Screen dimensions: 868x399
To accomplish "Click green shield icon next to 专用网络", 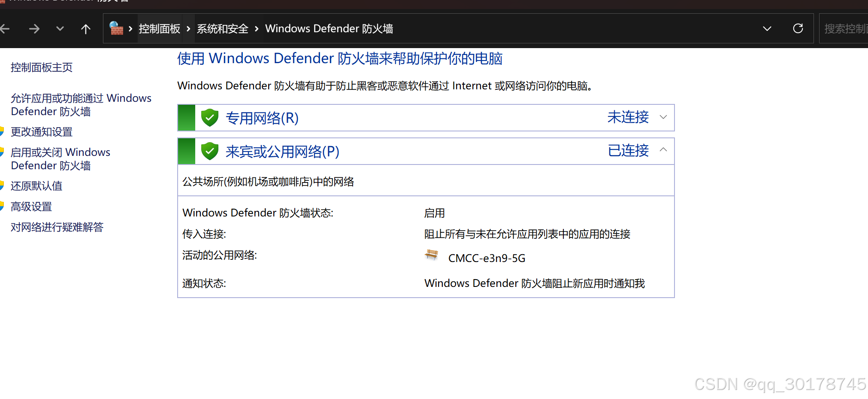I will (210, 118).
